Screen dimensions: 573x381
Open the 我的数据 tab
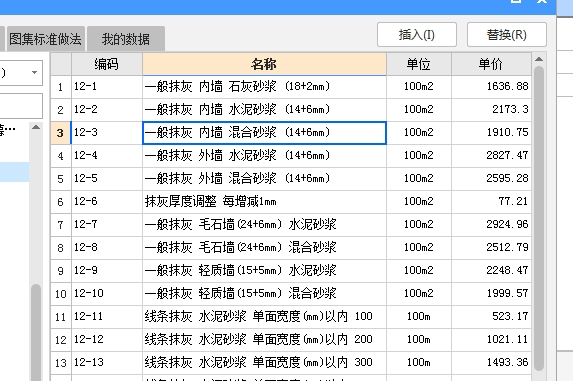click(x=126, y=39)
